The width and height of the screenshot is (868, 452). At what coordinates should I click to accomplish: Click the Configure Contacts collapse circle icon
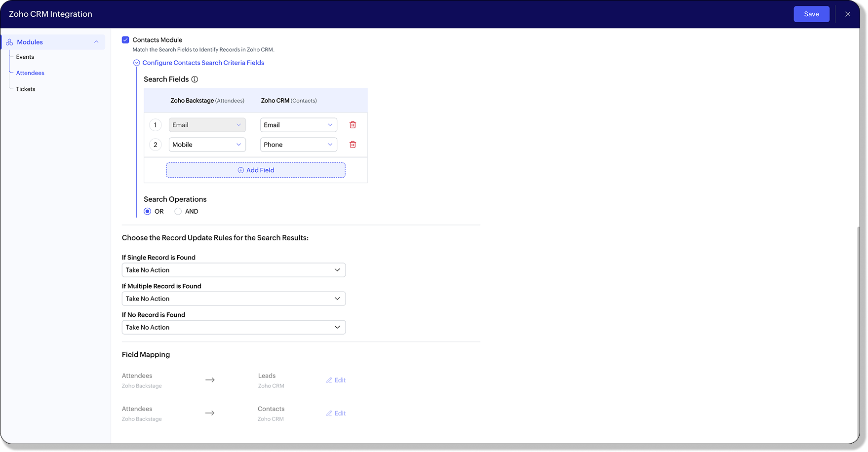coord(137,63)
